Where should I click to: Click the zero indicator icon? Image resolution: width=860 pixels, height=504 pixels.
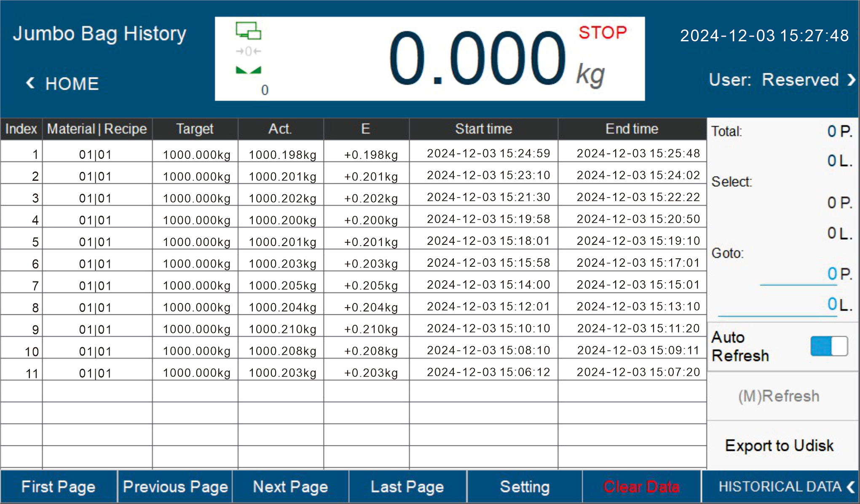pos(248,51)
